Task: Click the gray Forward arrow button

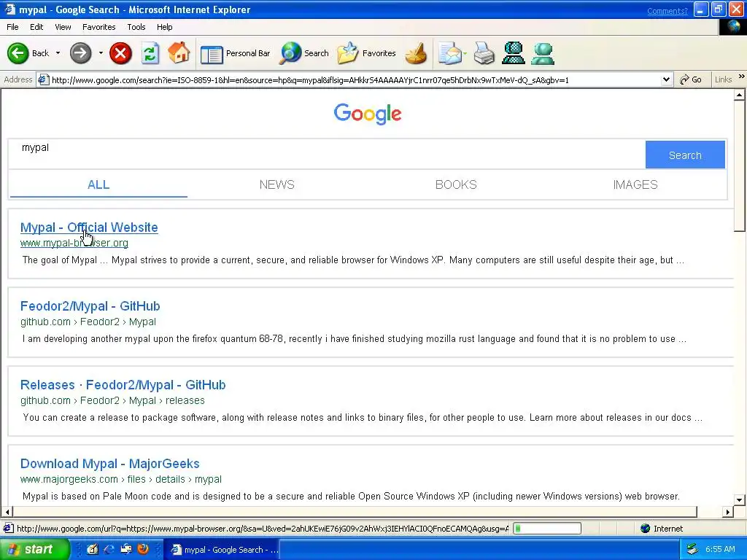Action: tap(80, 52)
